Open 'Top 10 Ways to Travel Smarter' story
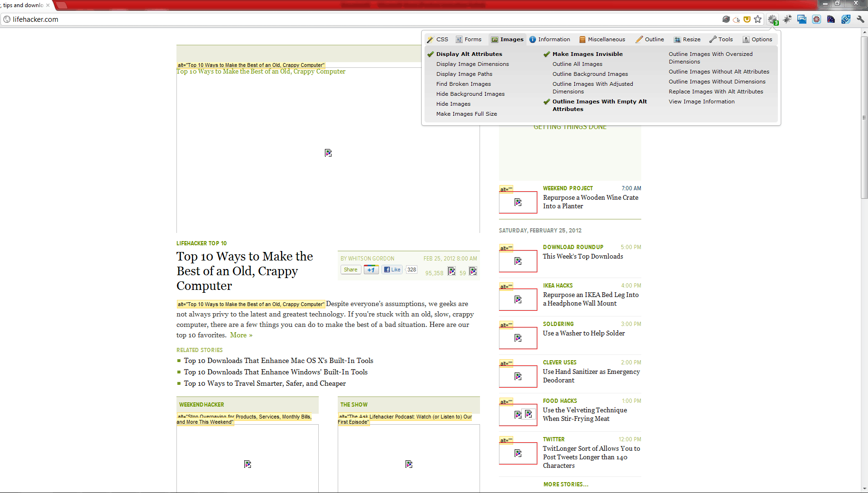The image size is (868, 493). (265, 383)
